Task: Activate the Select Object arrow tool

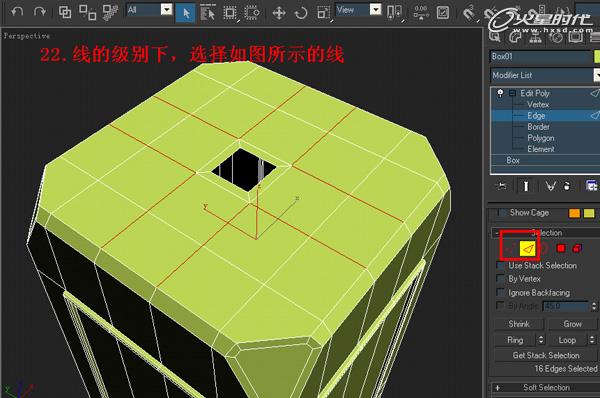Action: (186, 13)
